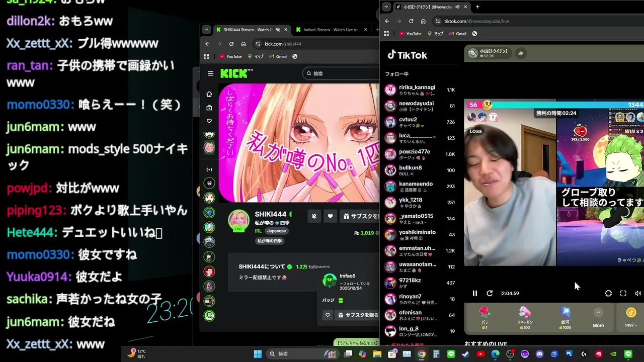
Task: Pause the TikTok live stream
Action: coord(474,293)
